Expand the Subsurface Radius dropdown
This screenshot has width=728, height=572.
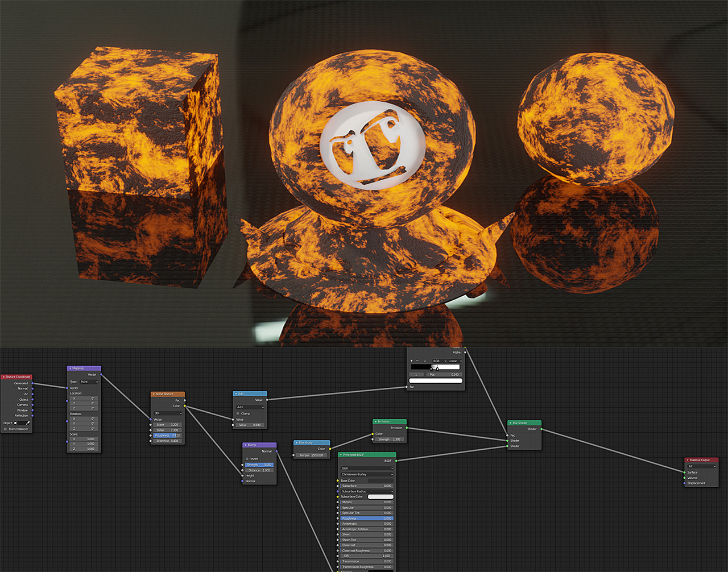point(367,491)
